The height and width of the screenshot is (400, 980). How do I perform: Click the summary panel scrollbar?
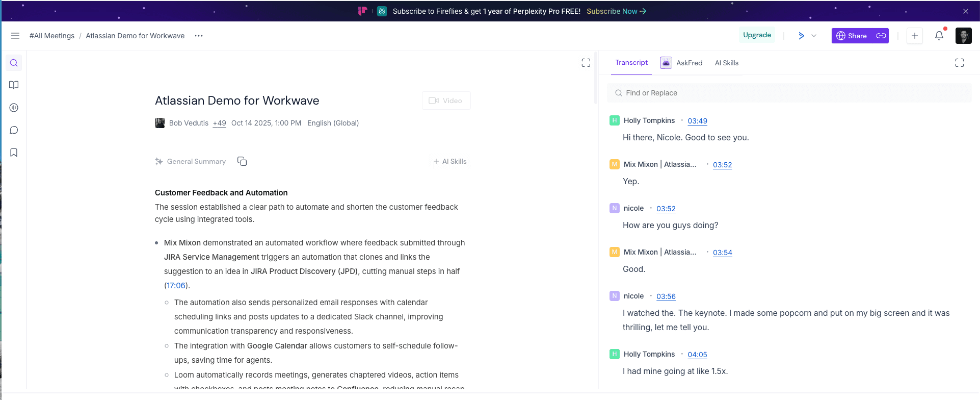[x=595, y=78]
